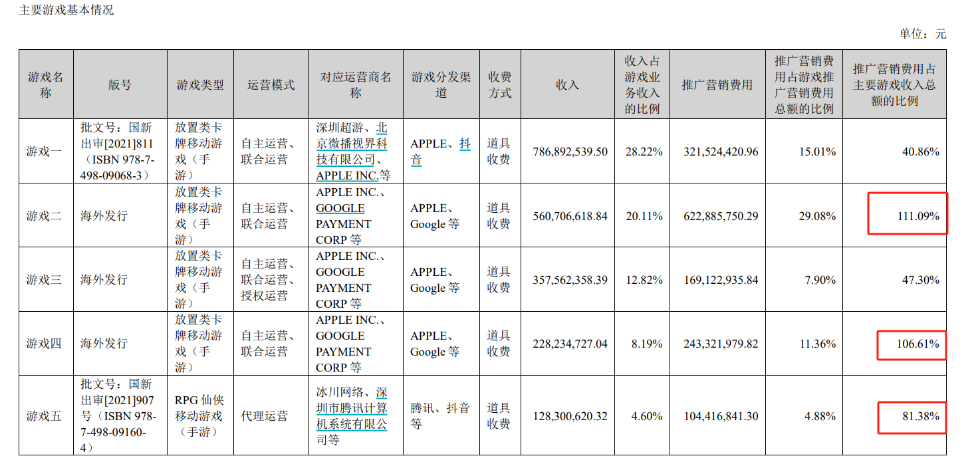
Task: Click the 游戏二 marketing expense 622,885,750.29
Action: click(x=721, y=216)
